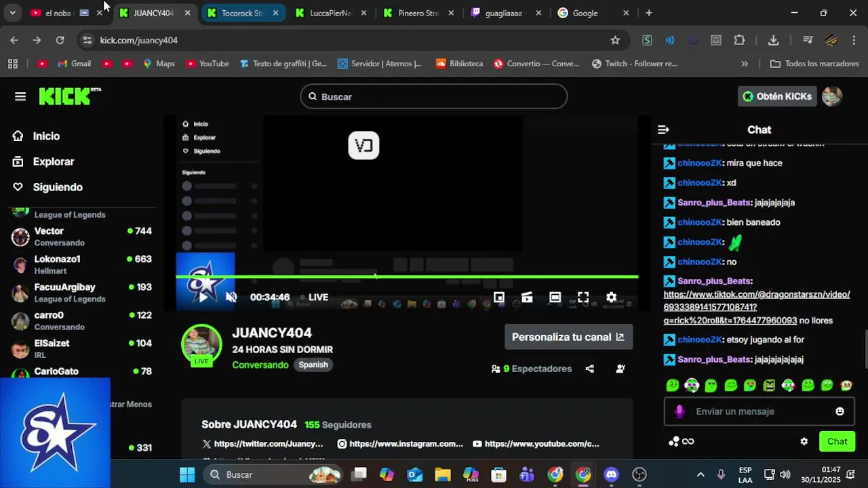Focus the Buscar search field in Kick
868x488 pixels.
(434, 96)
